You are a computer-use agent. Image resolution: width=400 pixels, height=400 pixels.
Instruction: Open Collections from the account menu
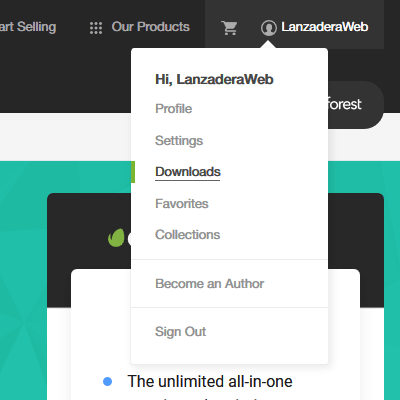pos(188,235)
